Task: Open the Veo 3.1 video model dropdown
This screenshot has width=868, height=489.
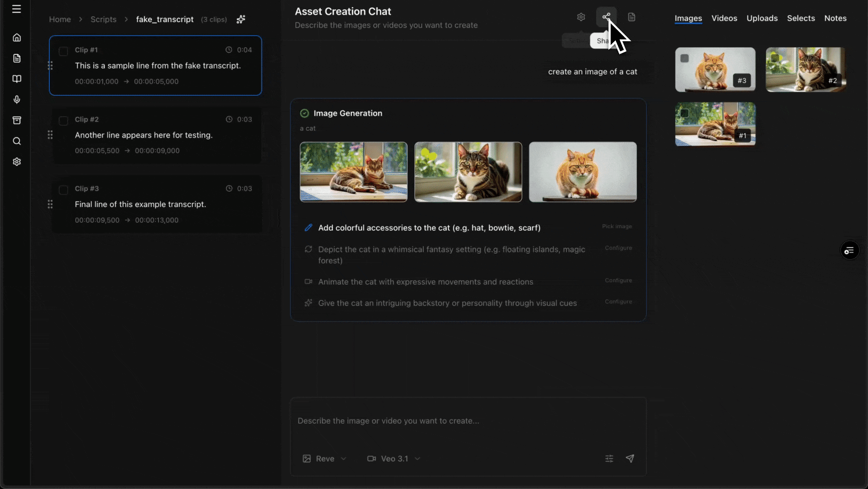Action: (394, 459)
